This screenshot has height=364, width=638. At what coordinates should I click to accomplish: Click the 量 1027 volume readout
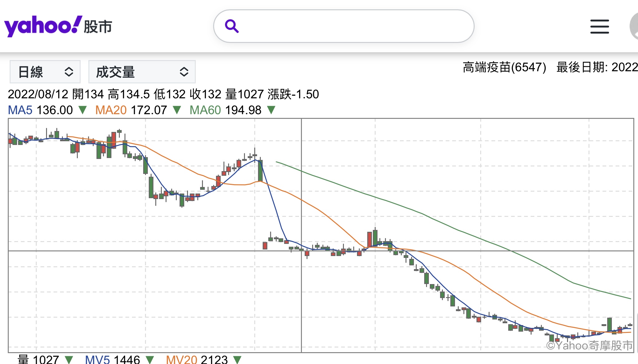(x=38, y=360)
